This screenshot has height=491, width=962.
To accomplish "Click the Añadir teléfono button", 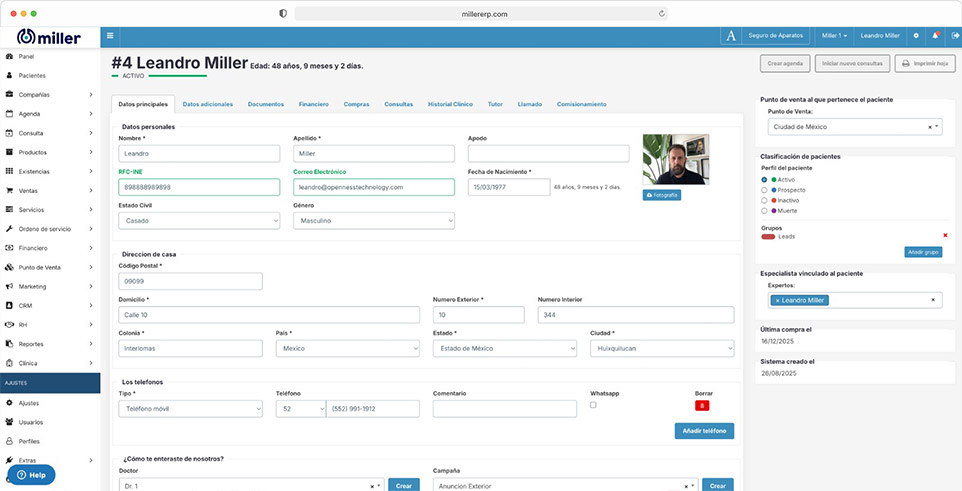I will (x=704, y=431).
